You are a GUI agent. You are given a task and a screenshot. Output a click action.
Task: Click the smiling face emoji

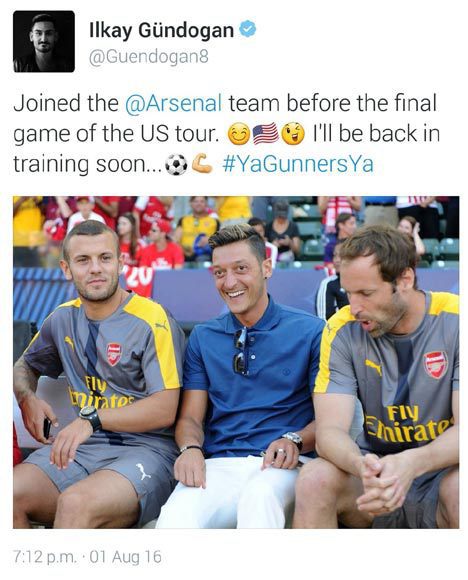[239, 134]
